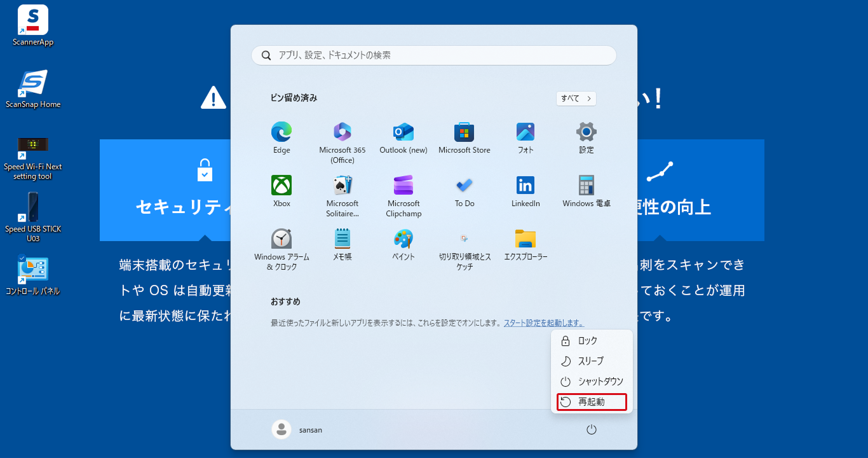Open メモ帳 notepad

click(x=342, y=245)
